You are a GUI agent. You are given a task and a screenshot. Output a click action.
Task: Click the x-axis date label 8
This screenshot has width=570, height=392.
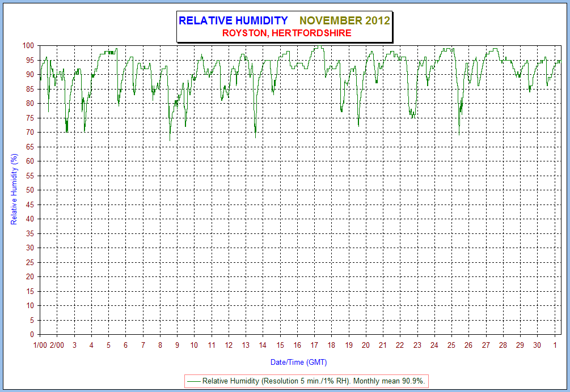[x=161, y=345]
